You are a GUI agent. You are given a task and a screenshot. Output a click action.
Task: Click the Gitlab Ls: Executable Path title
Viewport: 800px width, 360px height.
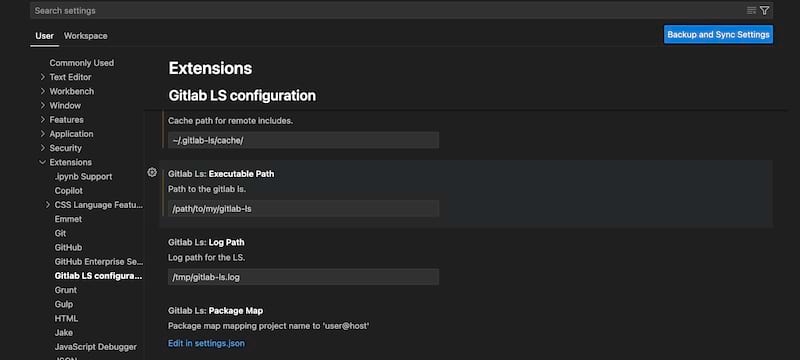pos(221,174)
